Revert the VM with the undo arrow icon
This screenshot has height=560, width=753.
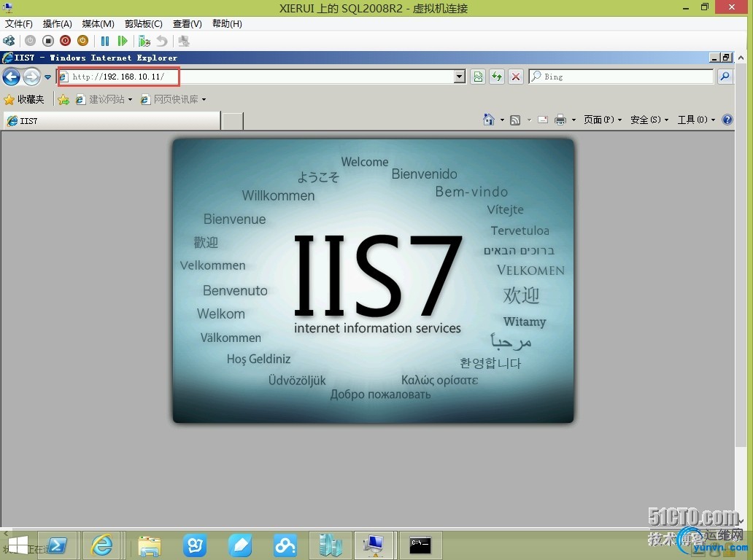click(x=162, y=42)
